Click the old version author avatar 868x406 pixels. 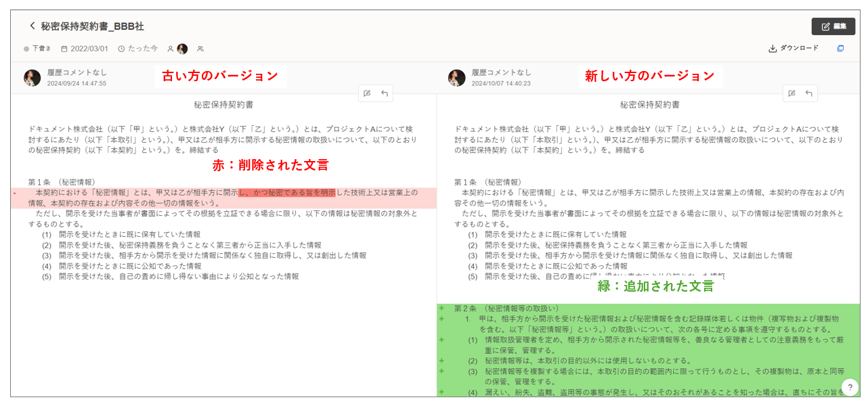coord(32,78)
